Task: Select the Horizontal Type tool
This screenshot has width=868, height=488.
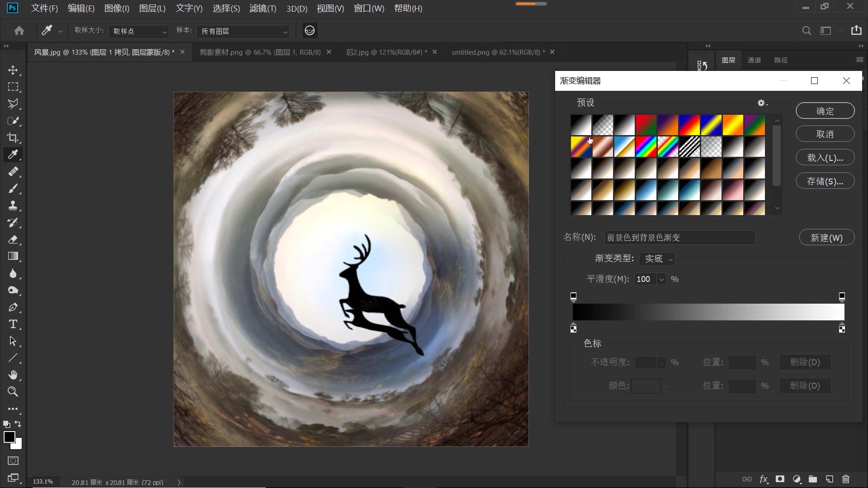Action: [x=13, y=324]
